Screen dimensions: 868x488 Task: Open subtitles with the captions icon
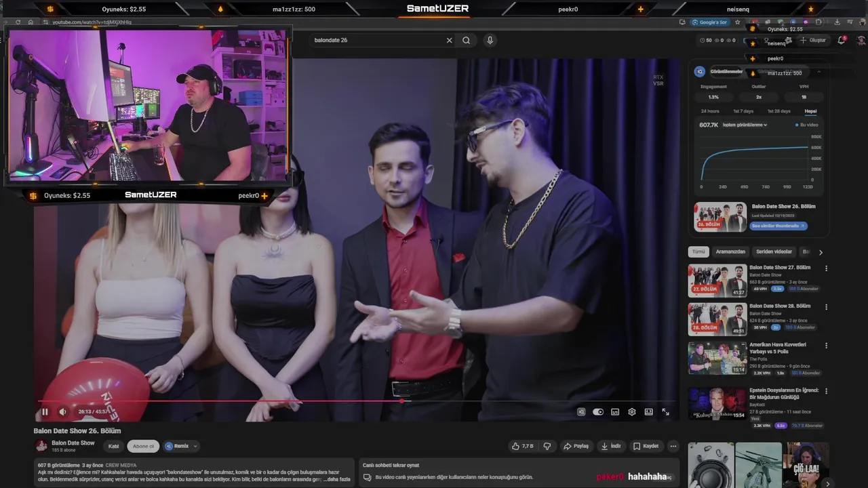coord(615,411)
